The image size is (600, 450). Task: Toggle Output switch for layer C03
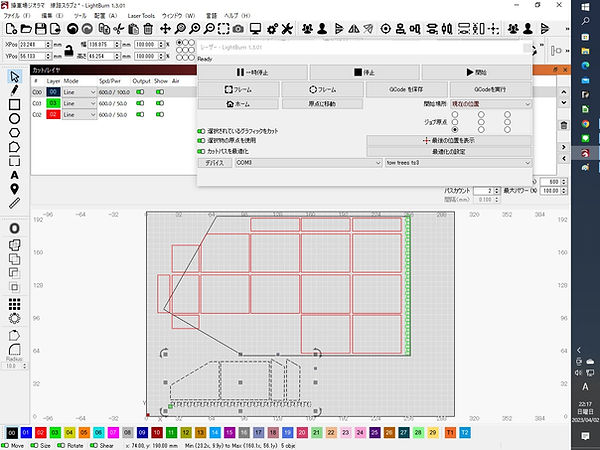click(x=140, y=103)
